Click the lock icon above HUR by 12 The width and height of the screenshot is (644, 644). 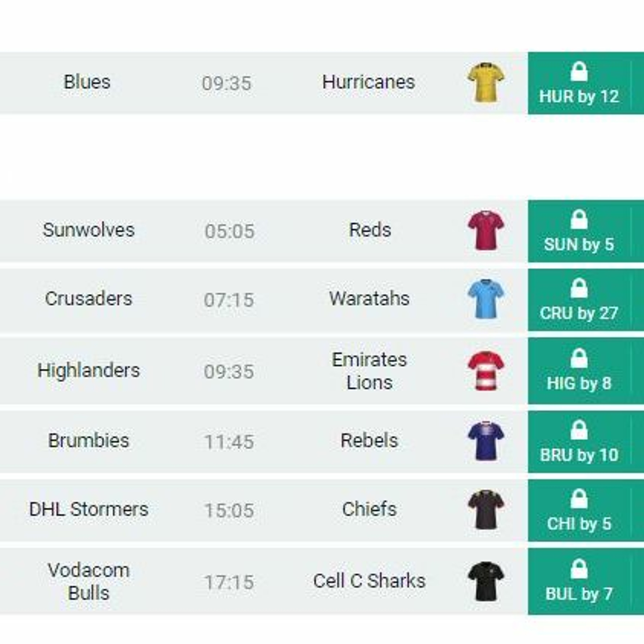579,72
